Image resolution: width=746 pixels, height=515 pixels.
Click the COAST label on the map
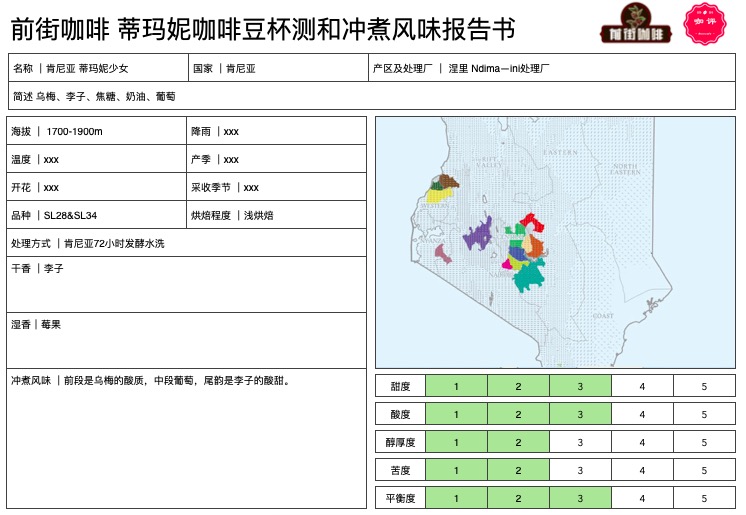[x=603, y=316]
